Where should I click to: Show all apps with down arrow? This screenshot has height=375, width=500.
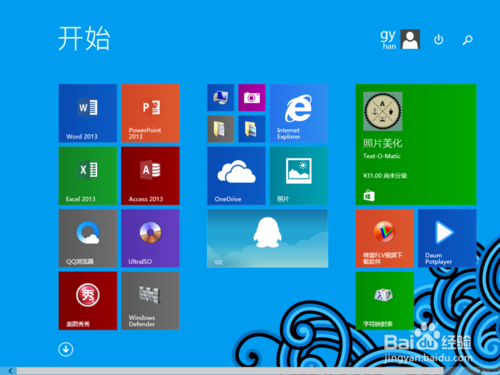click(66, 349)
